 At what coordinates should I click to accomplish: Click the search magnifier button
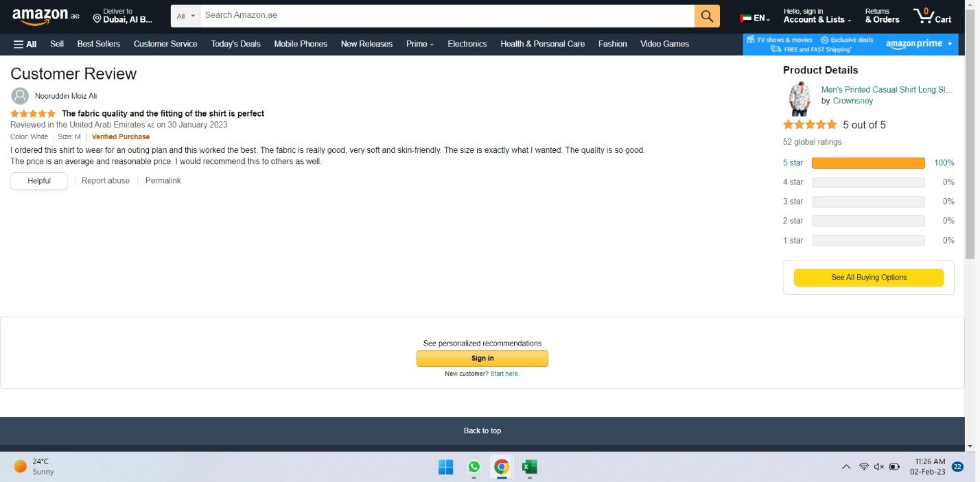click(707, 16)
